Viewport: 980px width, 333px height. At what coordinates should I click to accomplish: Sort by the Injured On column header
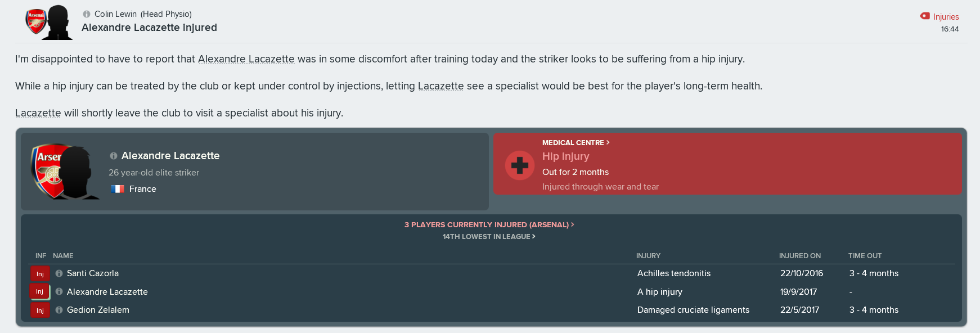(799, 256)
